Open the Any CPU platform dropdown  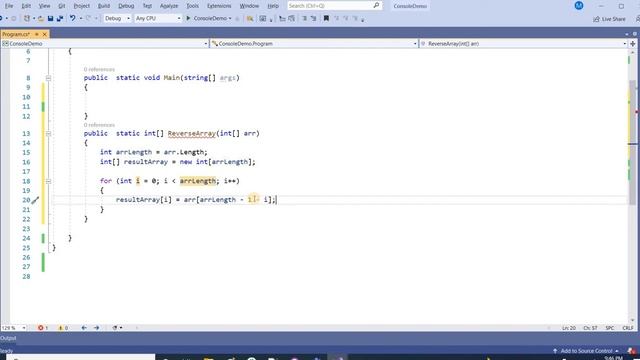click(x=158, y=18)
